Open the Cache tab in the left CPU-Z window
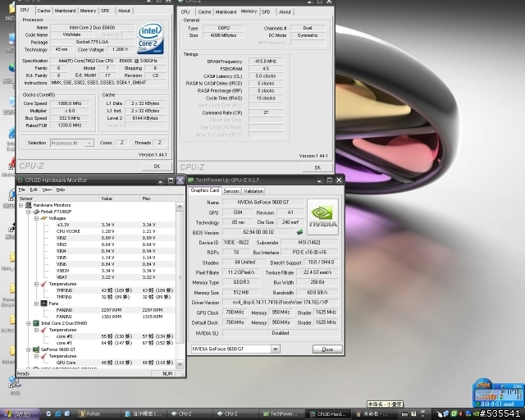 (43, 11)
